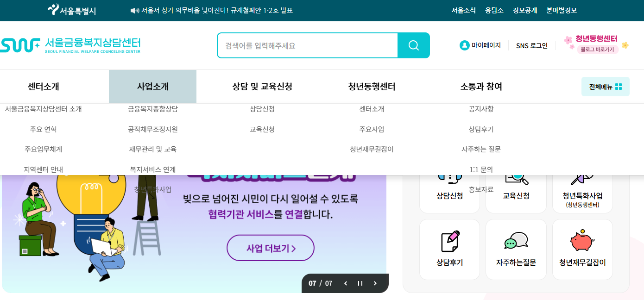This screenshot has height=300, width=644.
Task: Open the 청년동행센터 main menu
Action: [x=372, y=87]
